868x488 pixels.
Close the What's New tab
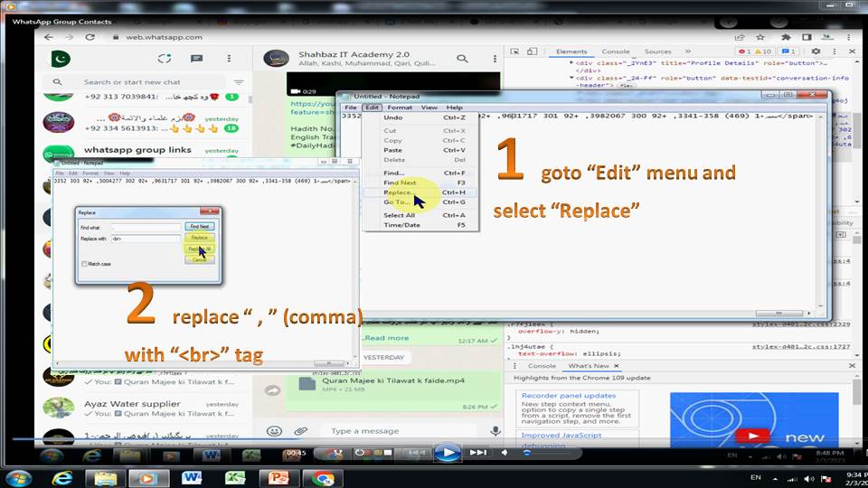(616, 366)
